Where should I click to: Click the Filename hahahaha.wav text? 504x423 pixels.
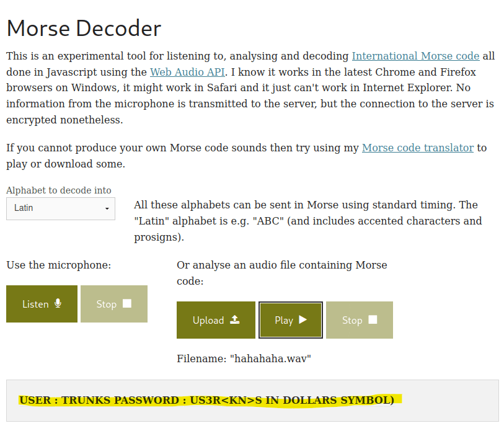pyautogui.click(x=244, y=358)
